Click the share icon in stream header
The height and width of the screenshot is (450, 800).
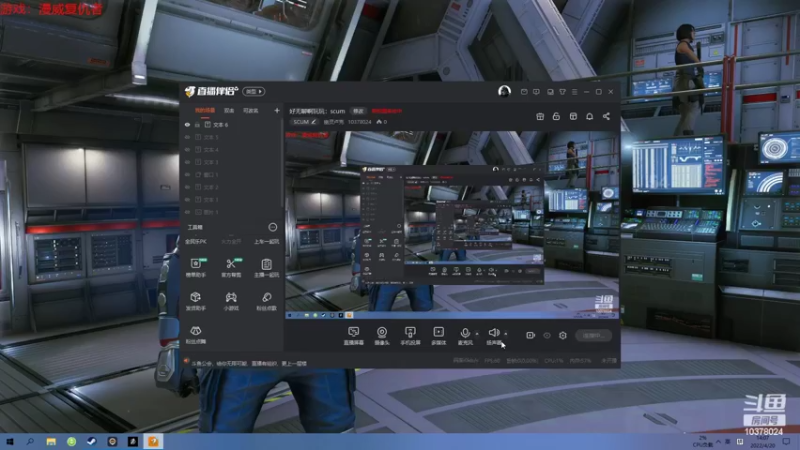point(606,116)
